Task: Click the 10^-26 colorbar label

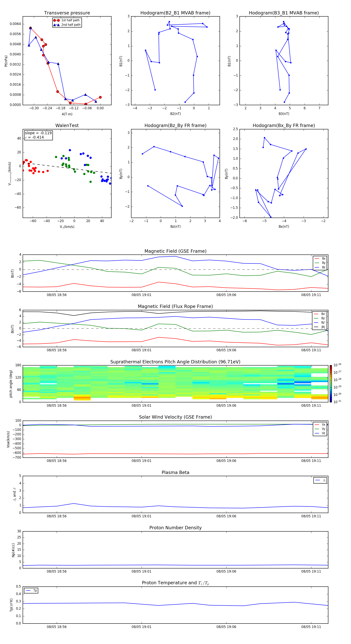Action: [x=337, y=365]
